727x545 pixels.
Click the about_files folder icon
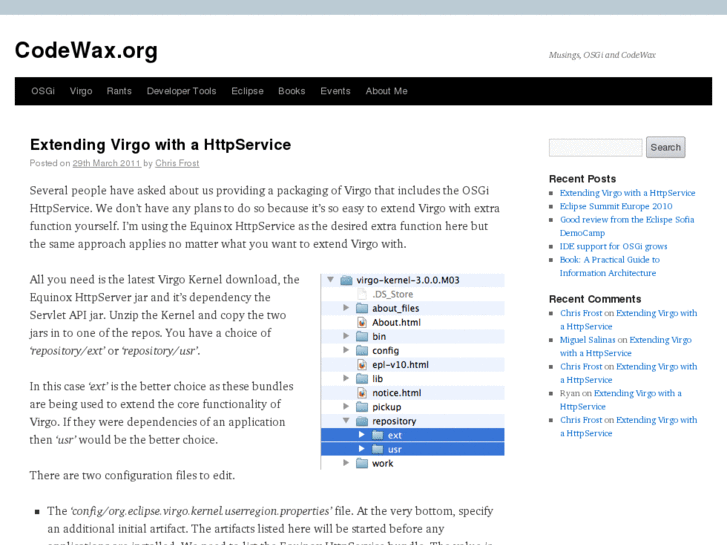[x=362, y=308]
